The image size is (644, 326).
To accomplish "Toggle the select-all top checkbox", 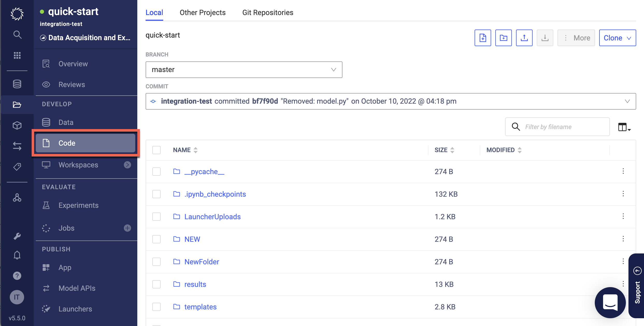I will (x=157, y=149).
